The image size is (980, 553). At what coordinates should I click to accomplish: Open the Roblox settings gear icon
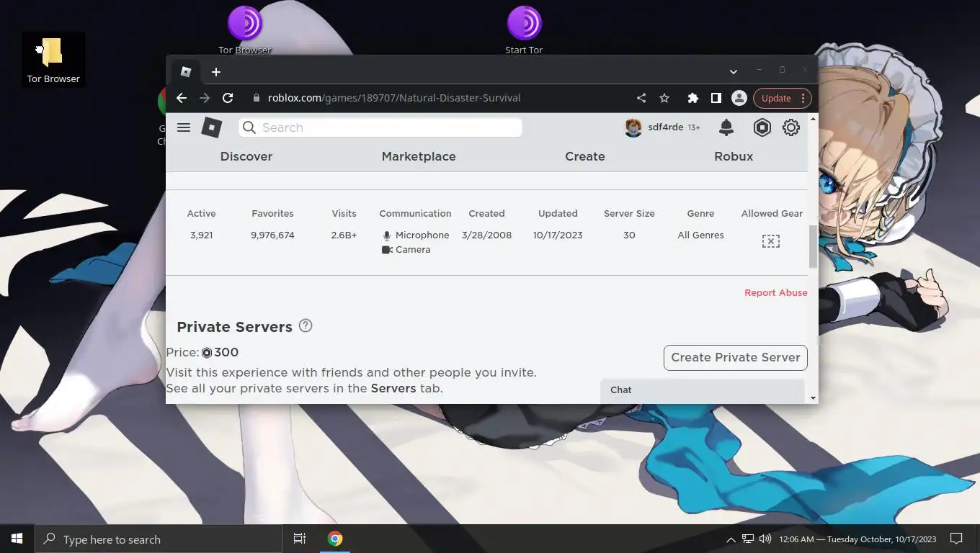pos(791,127)
